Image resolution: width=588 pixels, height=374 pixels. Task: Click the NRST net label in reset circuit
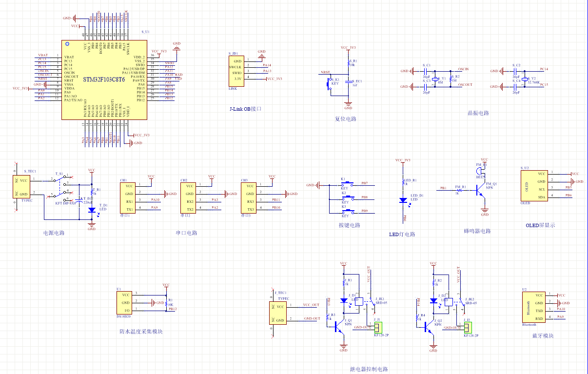[325, 72]
